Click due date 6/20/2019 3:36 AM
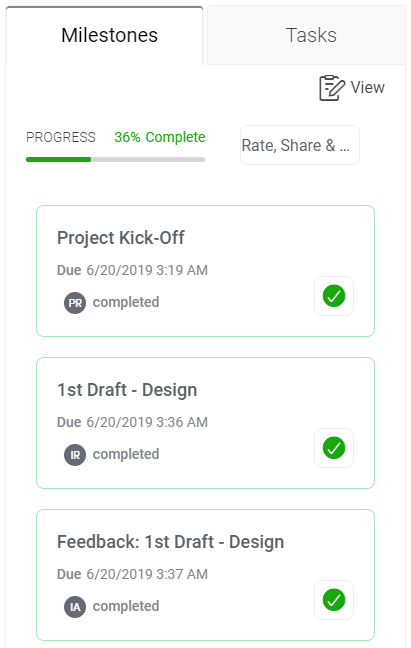This screenshot has height=648, width=411. coord(147,422)
